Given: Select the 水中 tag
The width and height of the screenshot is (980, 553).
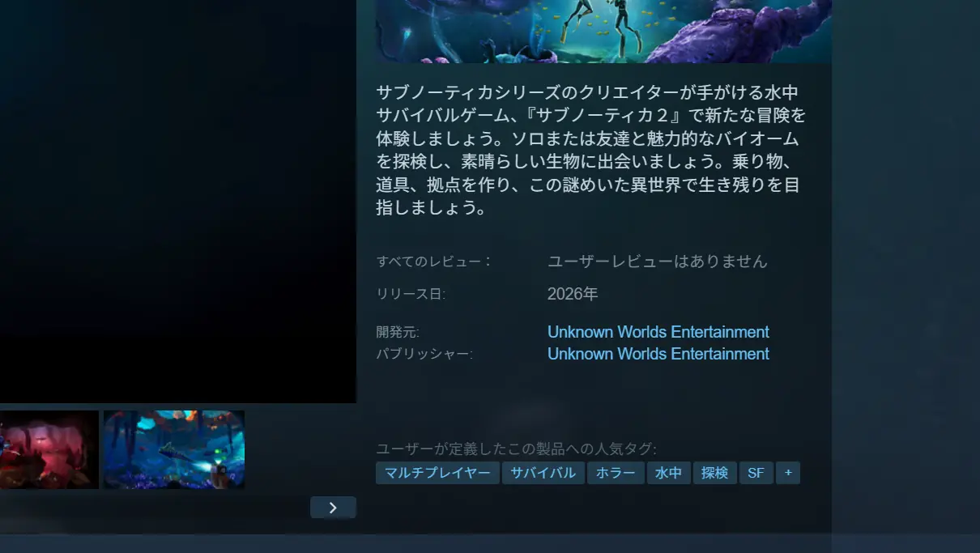Looking at the screenshot, I should pos(669,473).
